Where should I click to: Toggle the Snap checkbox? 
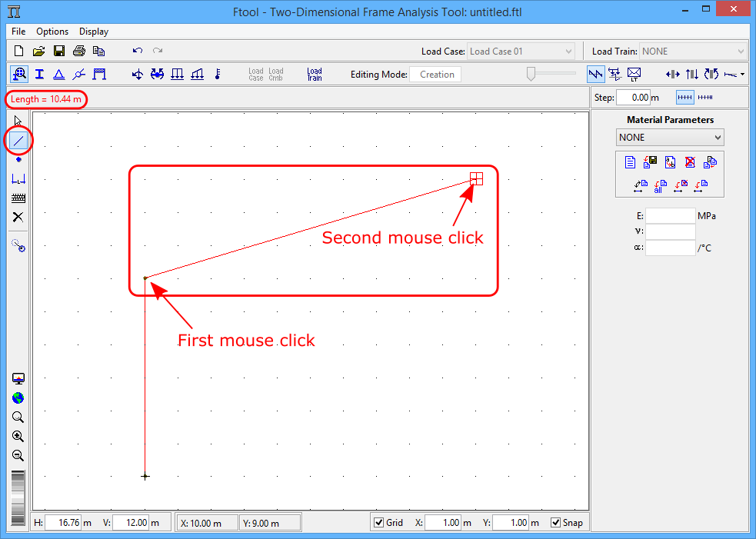(556, 523)
